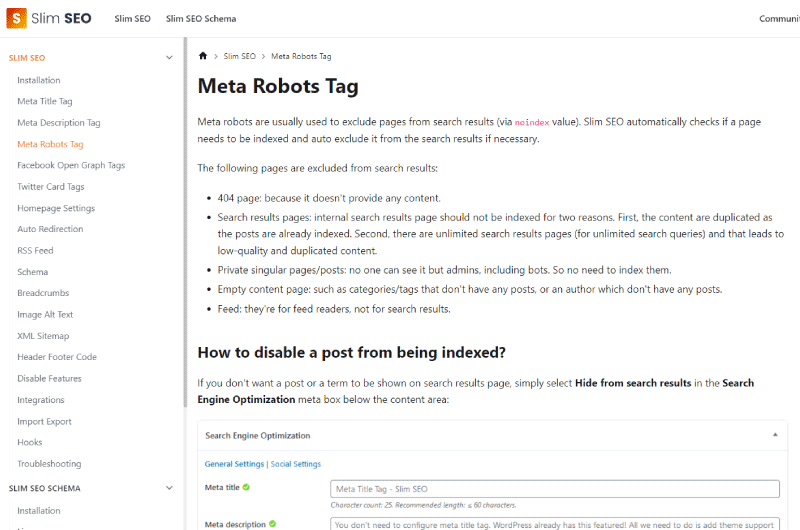The image size is (800, 530).
Task: Open Hooks in sidebar
Action: [30, 442]
